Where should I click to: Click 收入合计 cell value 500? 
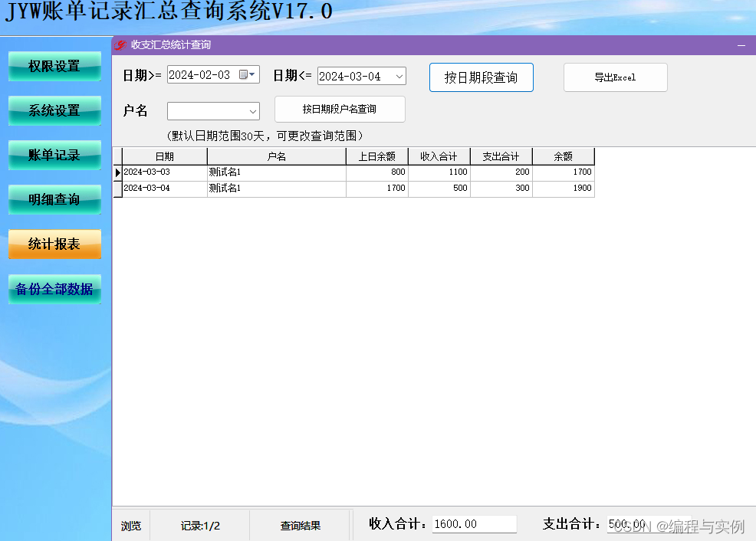[x=439, y=188]
